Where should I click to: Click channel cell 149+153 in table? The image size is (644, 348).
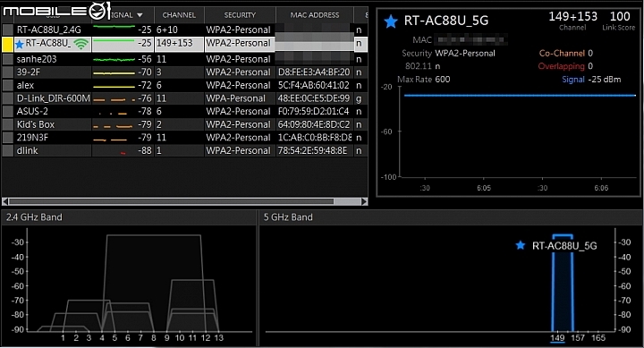174,43
